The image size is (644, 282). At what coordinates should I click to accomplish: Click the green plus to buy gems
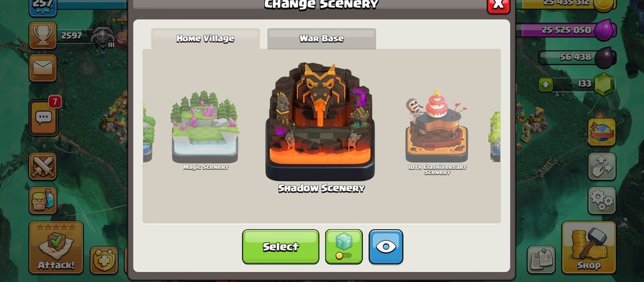(546, 85)
